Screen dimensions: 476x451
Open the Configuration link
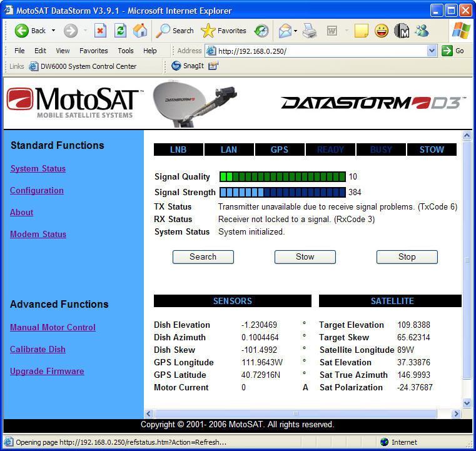[x=37, y=190]
